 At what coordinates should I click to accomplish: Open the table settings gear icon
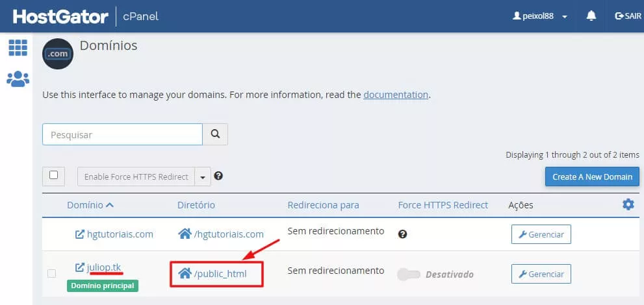[x=628, y=204]
